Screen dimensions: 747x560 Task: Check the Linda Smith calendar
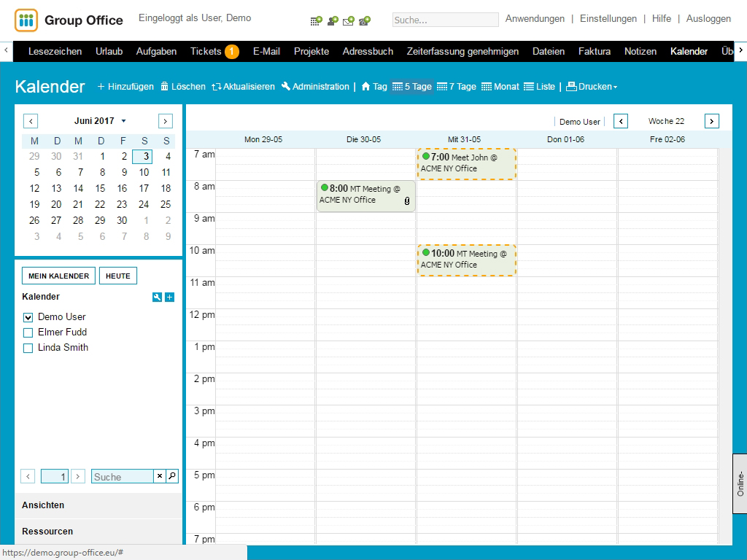28,348
